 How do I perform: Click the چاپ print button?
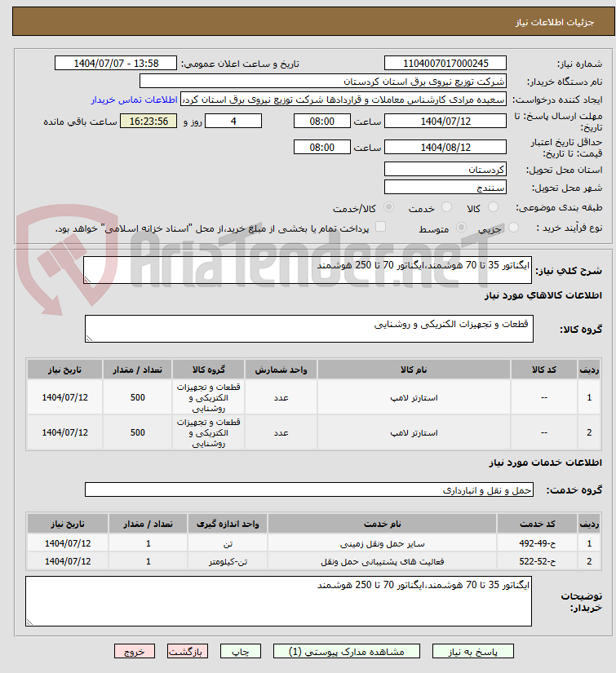pos(241,651)
